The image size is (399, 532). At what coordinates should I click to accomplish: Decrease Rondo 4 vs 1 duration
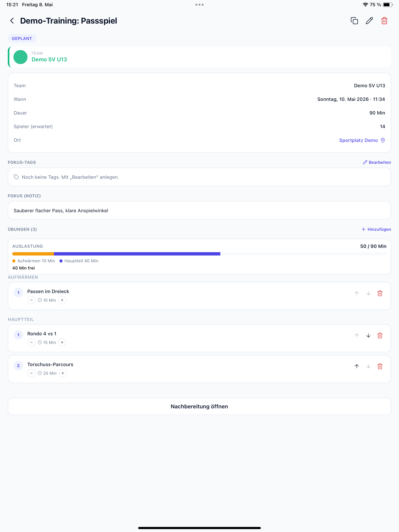pos(31,343)
